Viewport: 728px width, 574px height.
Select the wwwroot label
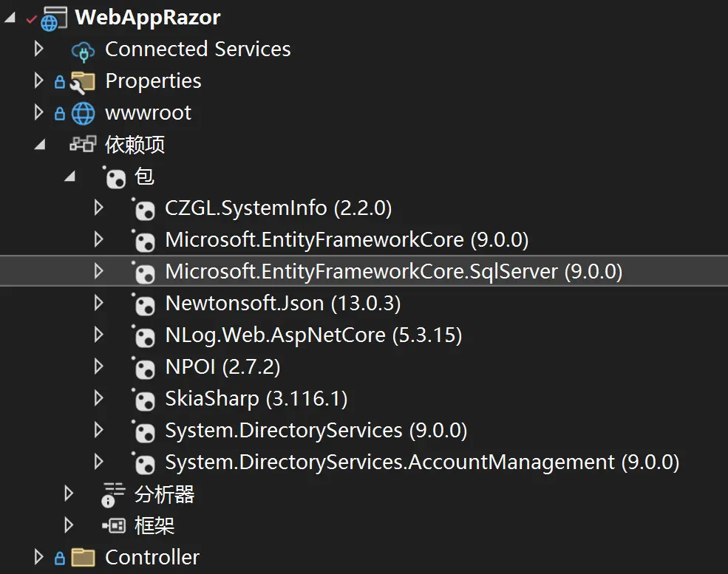click(148, 113)
